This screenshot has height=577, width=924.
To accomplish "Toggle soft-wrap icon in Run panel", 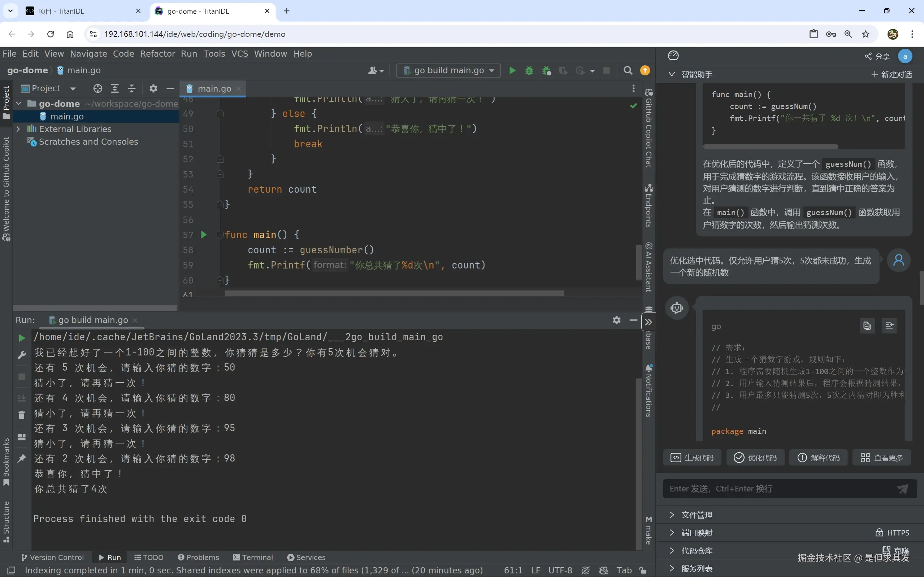I will pos(22,398).
